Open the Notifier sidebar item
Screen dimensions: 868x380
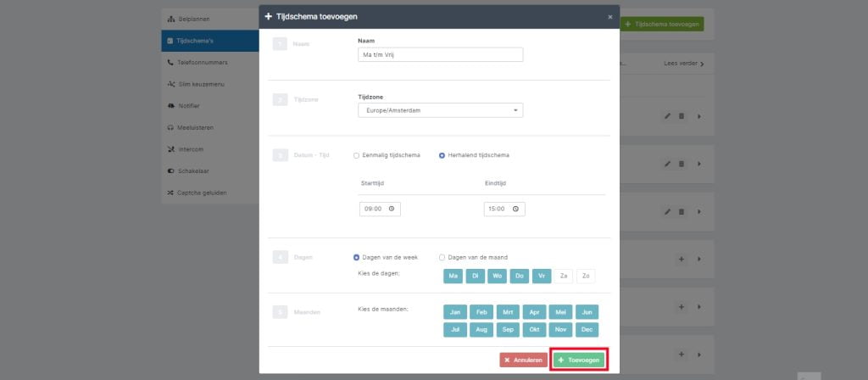point(210,106)
